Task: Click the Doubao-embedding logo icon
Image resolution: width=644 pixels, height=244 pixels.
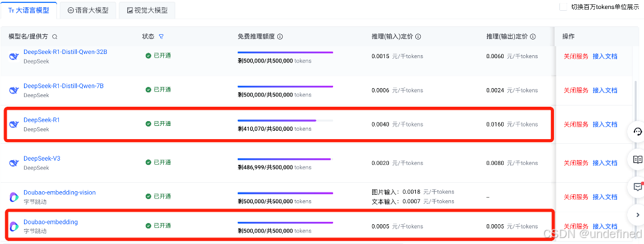Action: point(14,227)
